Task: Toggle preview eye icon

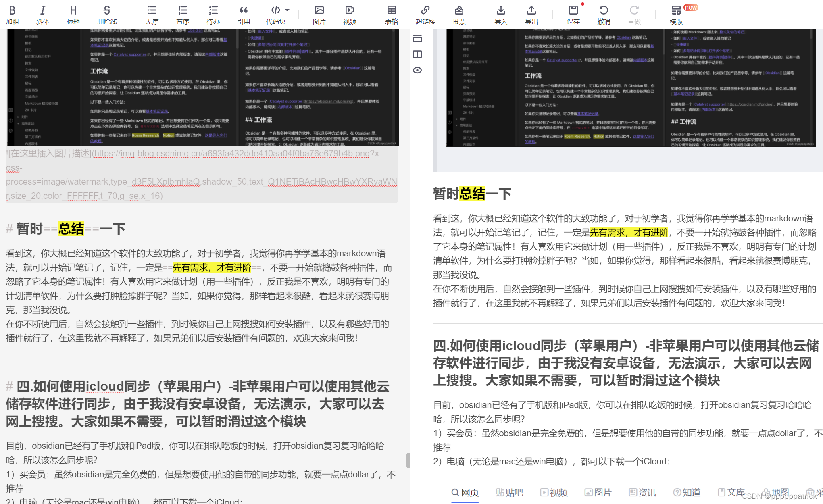Action: 417,70
